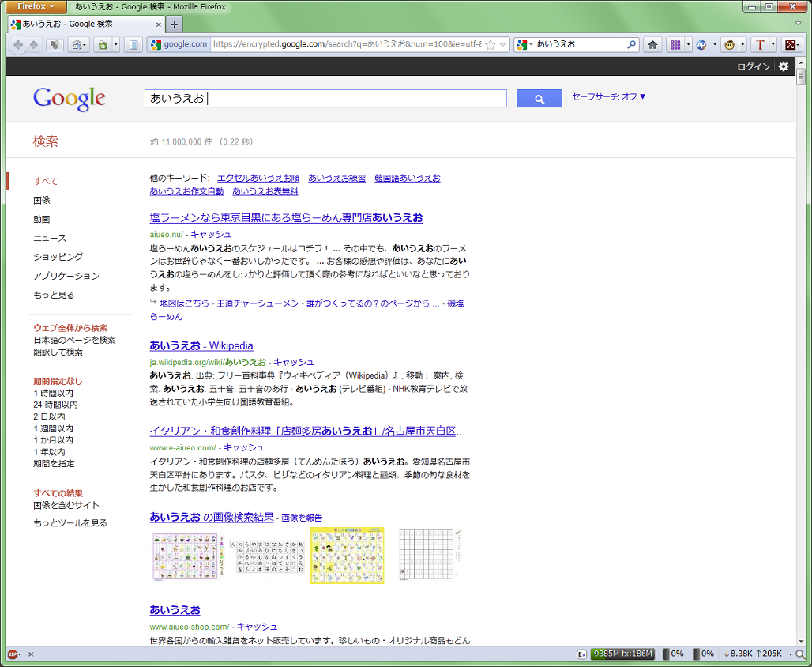The width and height of the screenshot is (812, 667).
Task: Click the 1 週間以内 time filter
Action: [x=54, y=428]
